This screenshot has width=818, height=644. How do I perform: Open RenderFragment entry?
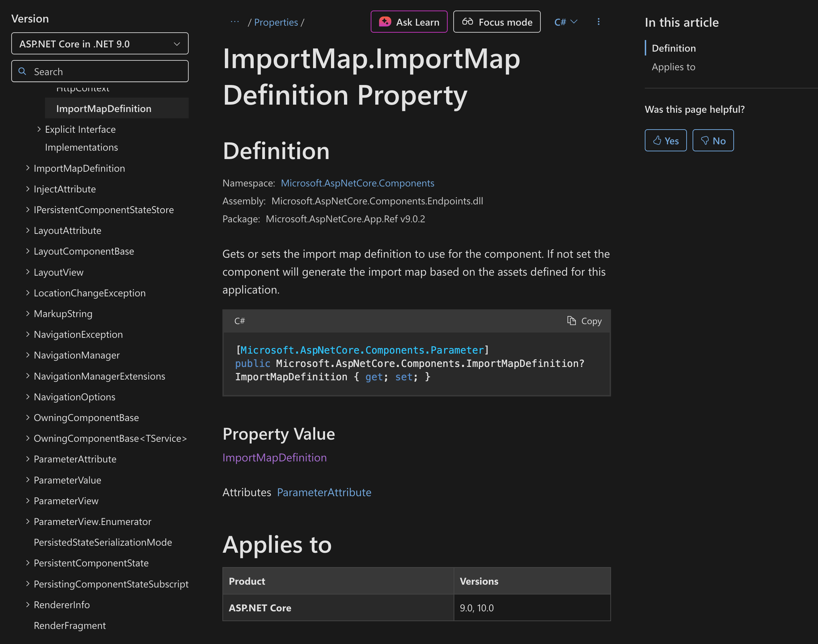70,626
